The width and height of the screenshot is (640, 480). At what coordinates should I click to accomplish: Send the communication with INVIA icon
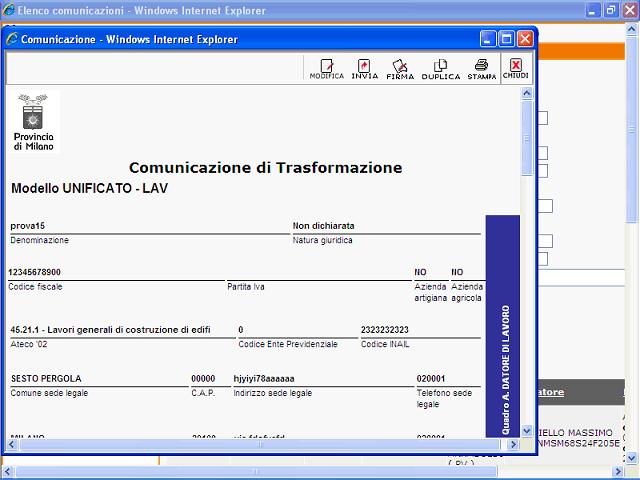(364, 69)
